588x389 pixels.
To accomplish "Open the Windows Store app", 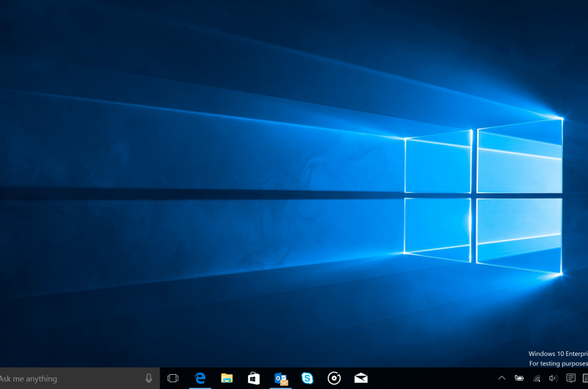I will tap(254, 378).
